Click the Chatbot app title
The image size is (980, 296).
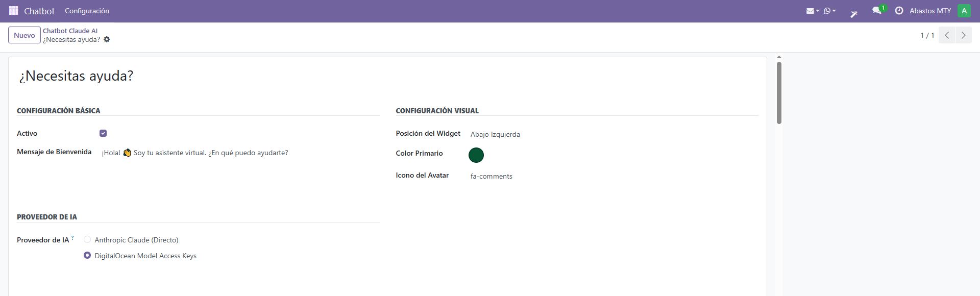pos(39,11)
